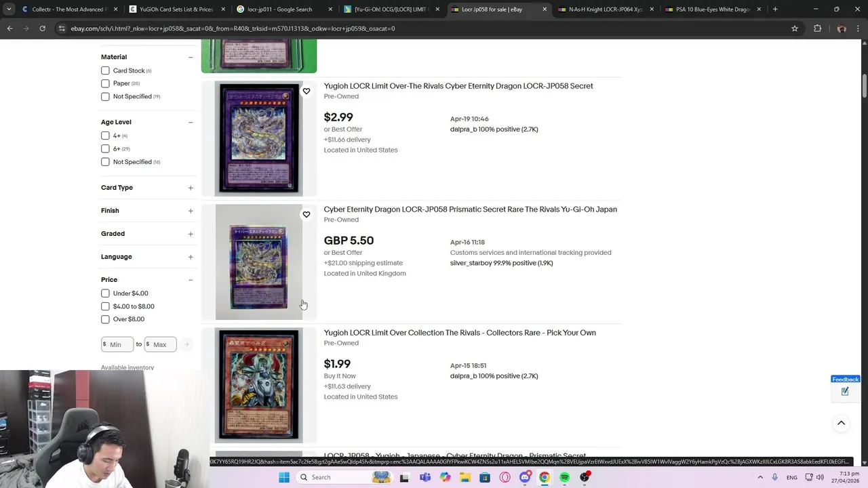Open File Explorer from the taskbar
Image resolution: width=868 pixels, height=488 pixels.
click(x=465, y=477)
